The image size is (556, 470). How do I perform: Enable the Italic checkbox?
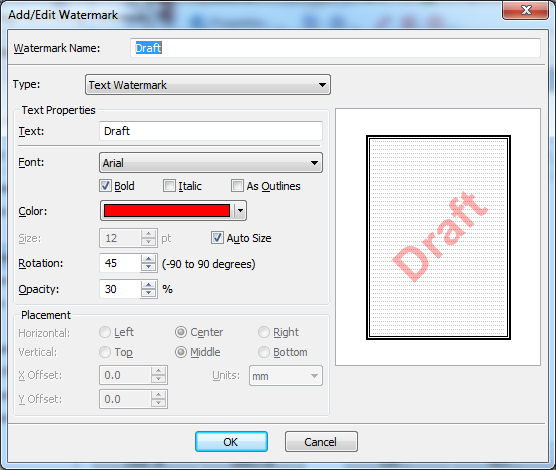(x=169, y=186)
